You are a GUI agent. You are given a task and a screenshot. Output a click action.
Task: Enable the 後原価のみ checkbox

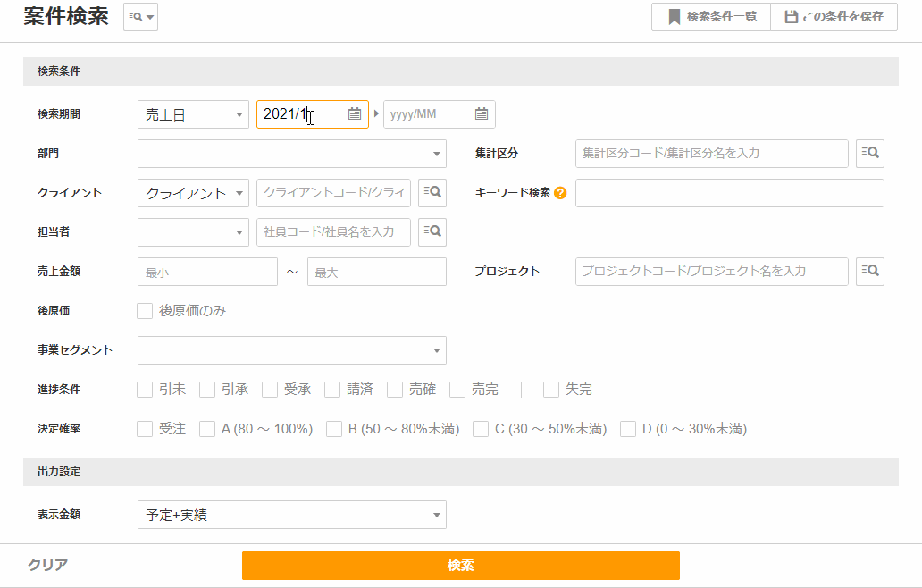[x=145, y=311]
